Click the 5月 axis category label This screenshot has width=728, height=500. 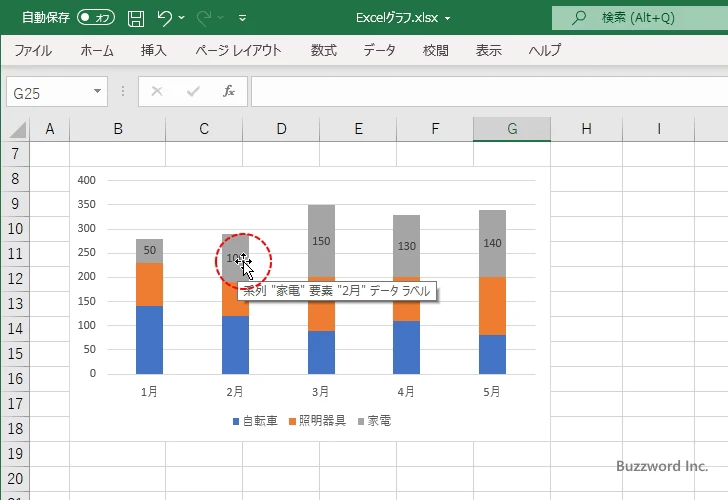point(492,392)
